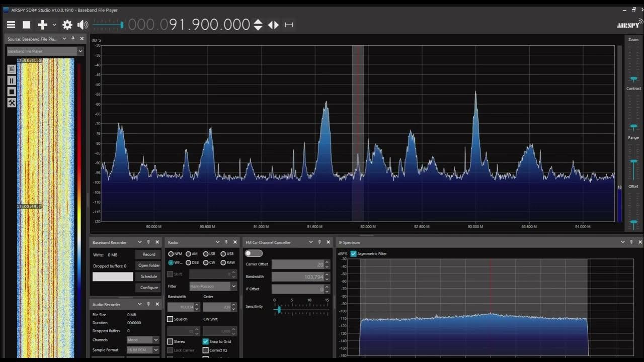Pin the FM Co-Channel Canceller panel
Viewport: 644px width, 362px height.
[319, 242]
